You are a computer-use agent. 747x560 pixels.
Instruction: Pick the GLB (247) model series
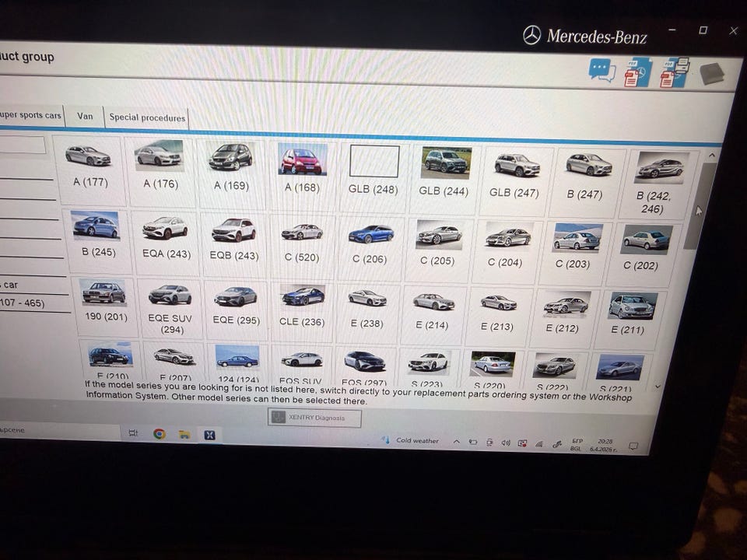pos(515,180)
